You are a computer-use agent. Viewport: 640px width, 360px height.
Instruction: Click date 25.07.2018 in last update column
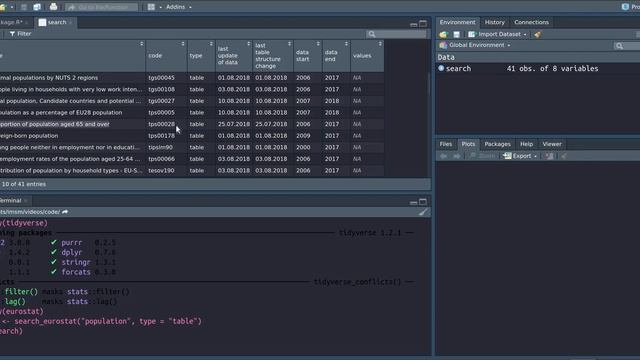click(x=233, y=124)
